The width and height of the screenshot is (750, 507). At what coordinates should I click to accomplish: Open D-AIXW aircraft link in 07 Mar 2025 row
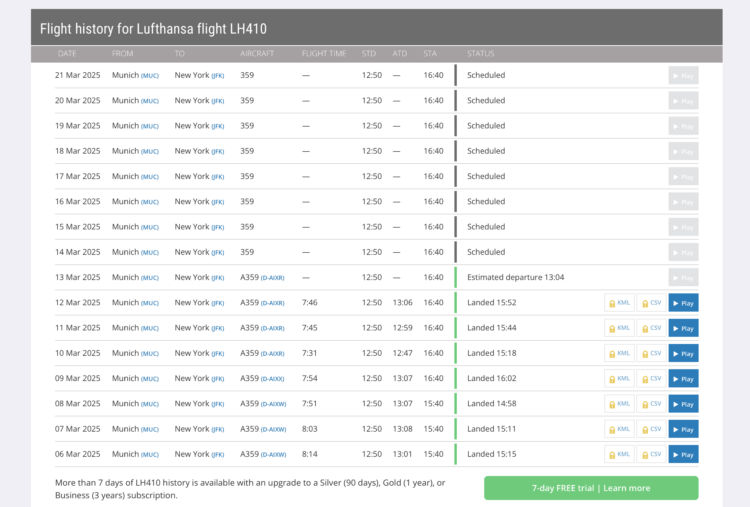(274, 430)
